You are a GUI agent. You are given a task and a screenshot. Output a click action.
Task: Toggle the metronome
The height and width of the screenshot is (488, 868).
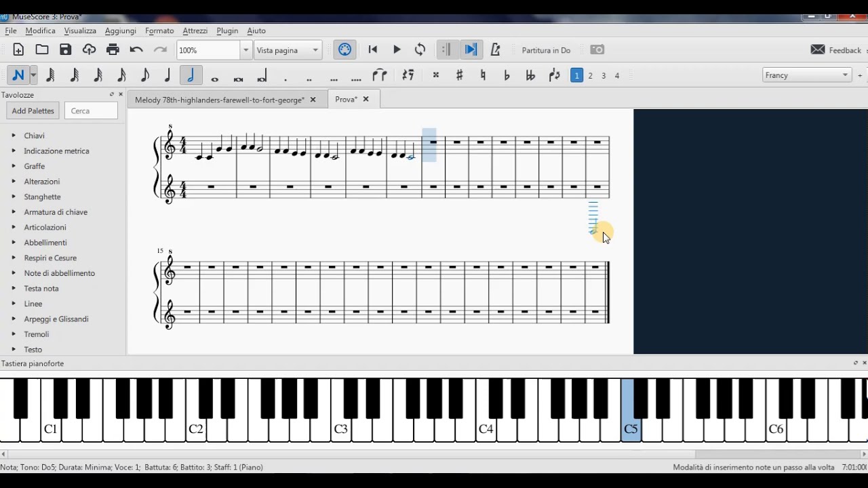(495, 49)
